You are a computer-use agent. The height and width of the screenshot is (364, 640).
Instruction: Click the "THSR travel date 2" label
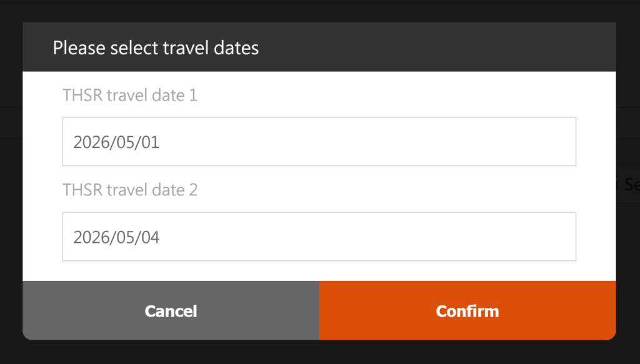pos(130,190)
